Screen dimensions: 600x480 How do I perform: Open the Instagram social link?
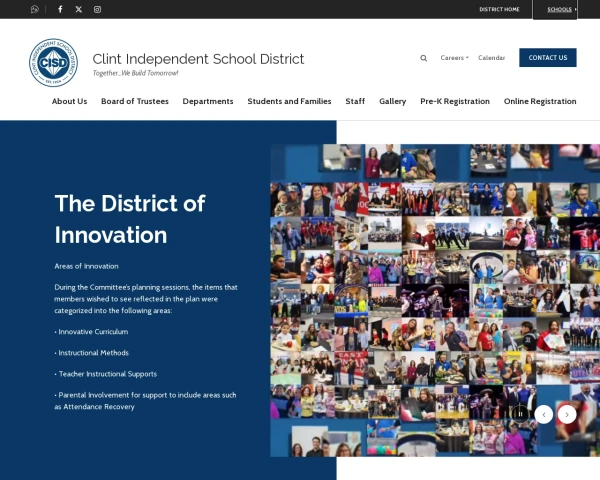pyautogui.click(x=97, y=9)
